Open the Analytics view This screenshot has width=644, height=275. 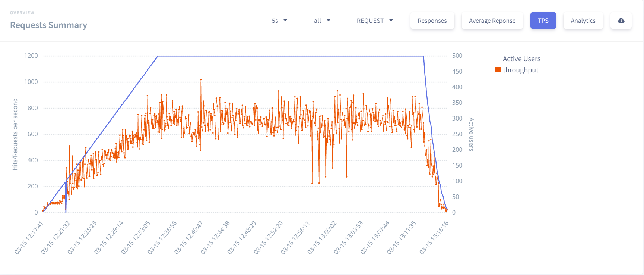tap(583, 21)
